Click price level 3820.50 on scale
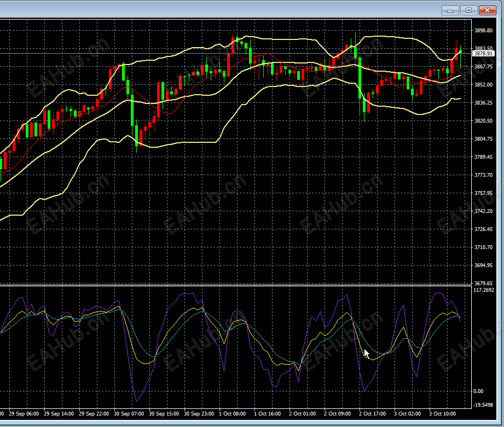 pyautogui.click(x=483, y=121)
